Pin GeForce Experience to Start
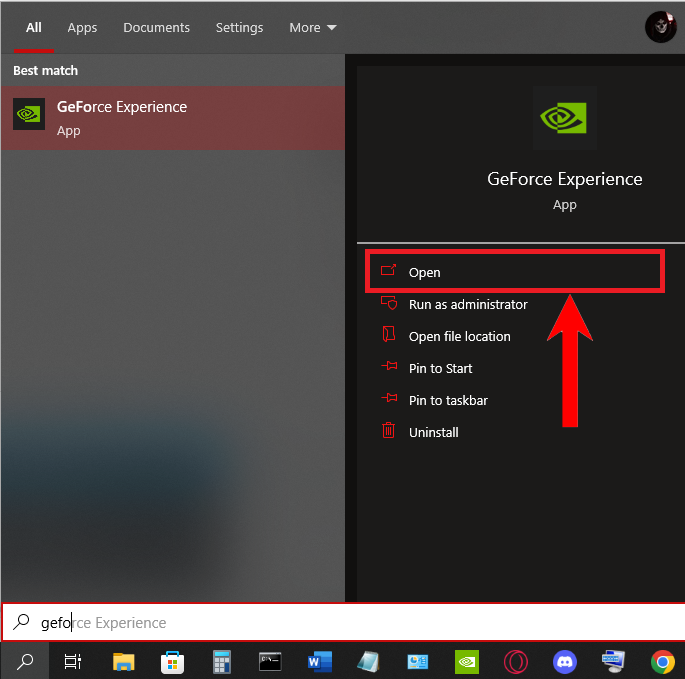The image size is (685, 679). click(440, 368)
